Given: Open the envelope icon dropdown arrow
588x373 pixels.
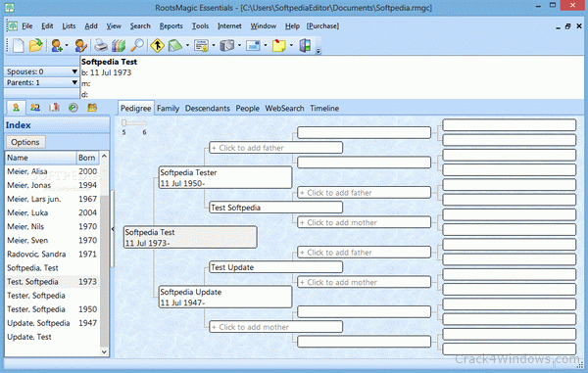Looking at the screenshot, I should pyautogui.click(x=266, y=46).
